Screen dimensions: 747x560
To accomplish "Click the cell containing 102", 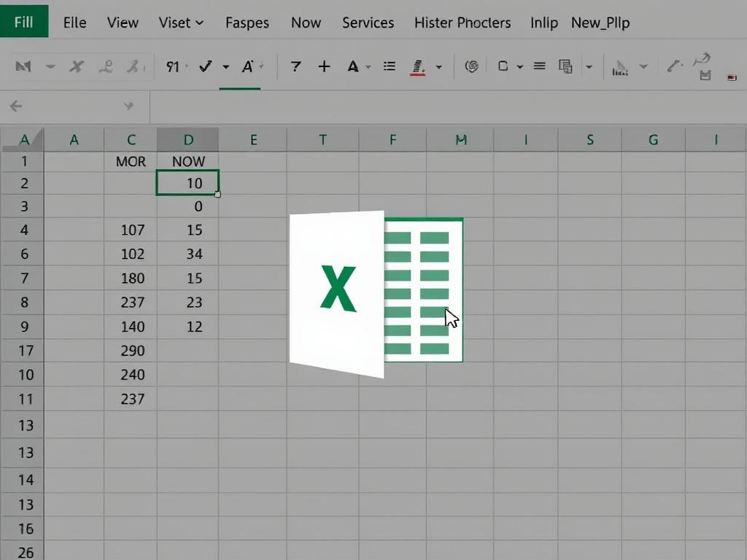I will [x=131, y=254].
